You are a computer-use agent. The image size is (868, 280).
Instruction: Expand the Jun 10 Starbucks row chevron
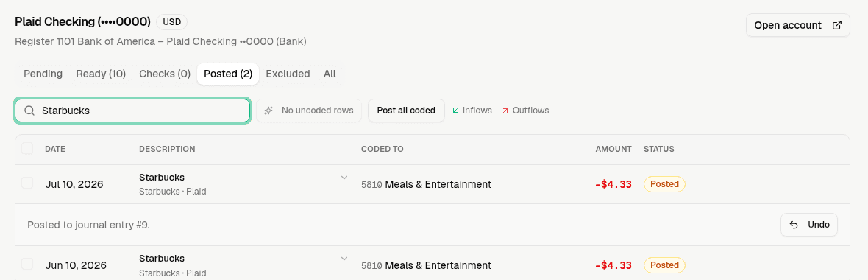pyautogui.click(x=344, y=259)
